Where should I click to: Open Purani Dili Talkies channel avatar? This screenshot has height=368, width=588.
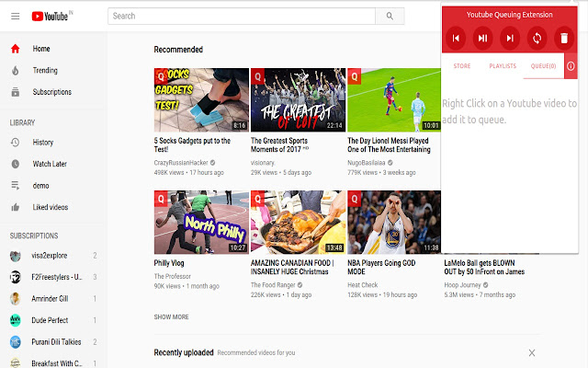pyautogui.click(x=15, y=342)
